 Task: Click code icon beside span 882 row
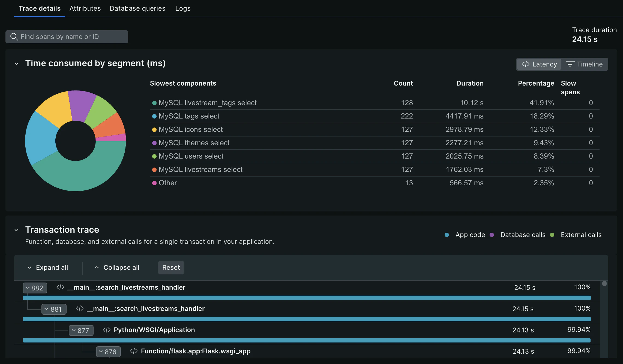coord(60,287)
